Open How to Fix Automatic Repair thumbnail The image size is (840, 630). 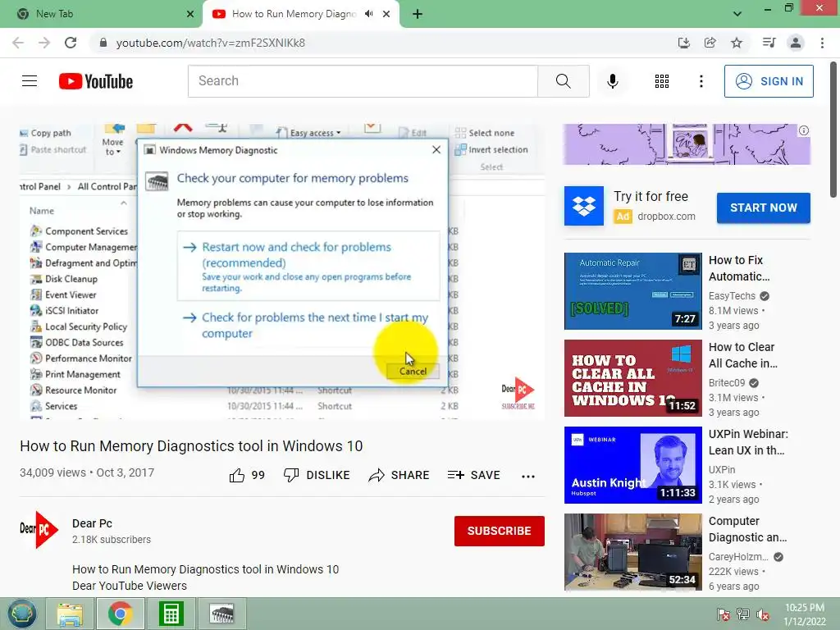[632, 291]
